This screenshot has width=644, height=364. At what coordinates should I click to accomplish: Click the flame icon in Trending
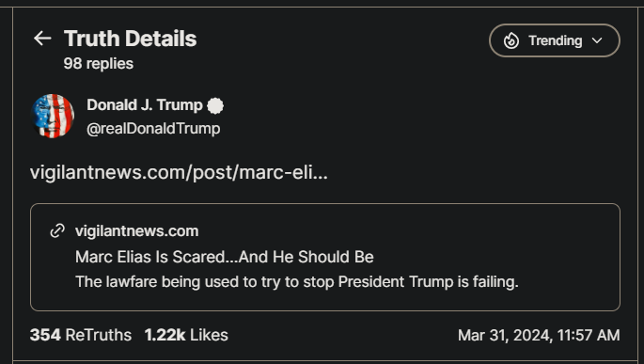[511, 40]
